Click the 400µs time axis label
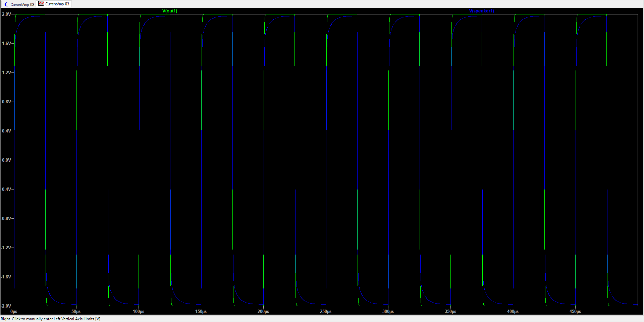Screen dimensions: 644x322 513,312
